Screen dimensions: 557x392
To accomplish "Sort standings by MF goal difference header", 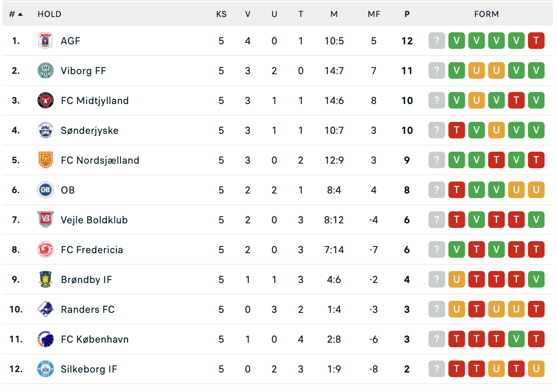I will click(x=374, y=14).
